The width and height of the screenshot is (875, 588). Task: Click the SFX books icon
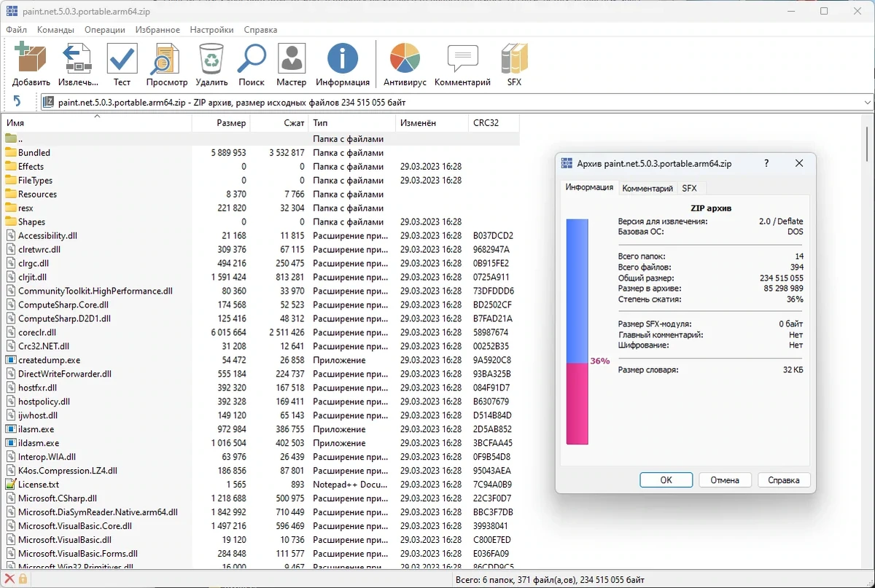tap(514, 58)
